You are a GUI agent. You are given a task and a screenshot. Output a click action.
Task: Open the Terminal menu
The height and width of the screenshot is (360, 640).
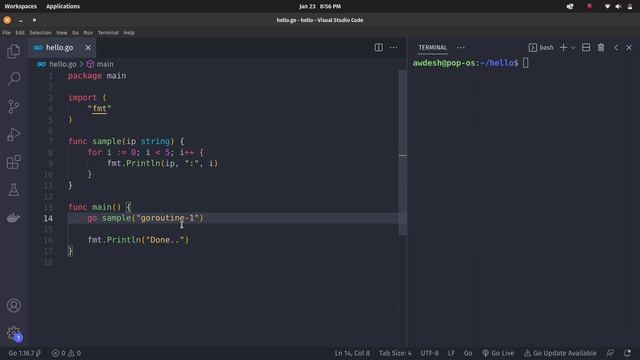pyautogui.click(x=108, y=33)
